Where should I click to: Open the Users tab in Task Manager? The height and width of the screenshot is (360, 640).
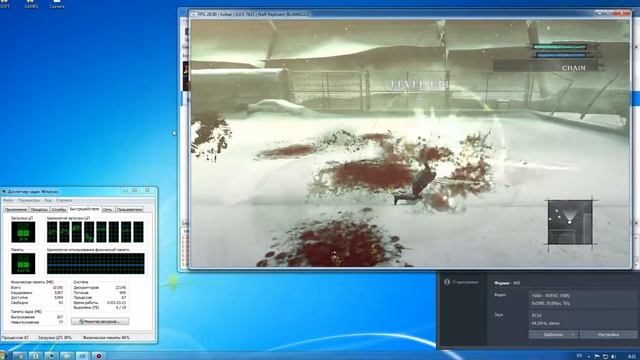pos(129,209)
